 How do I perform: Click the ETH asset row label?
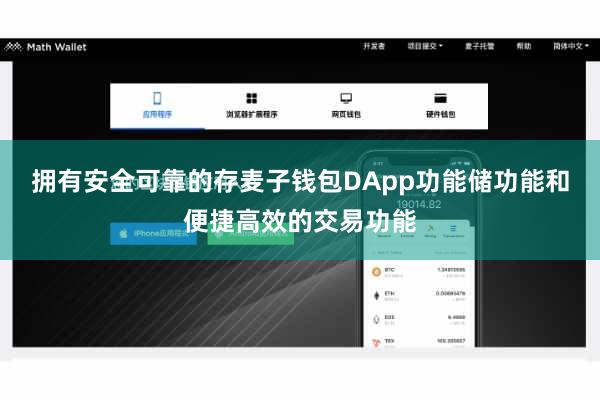point(389,293)
